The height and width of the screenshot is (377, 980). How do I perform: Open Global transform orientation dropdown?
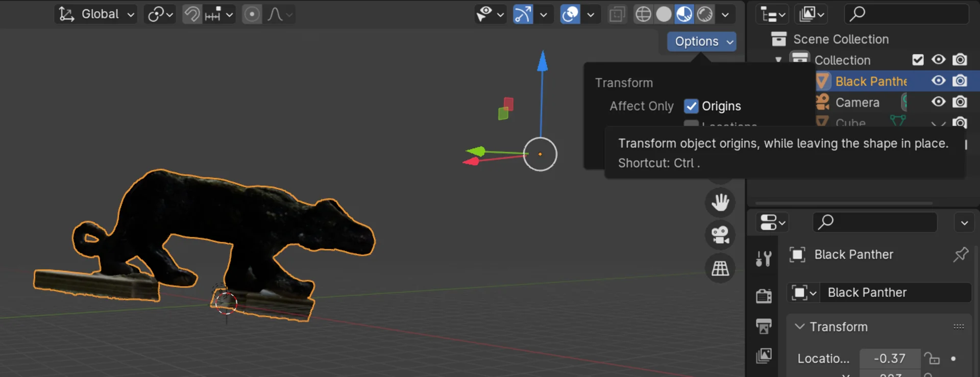point(96,14)
